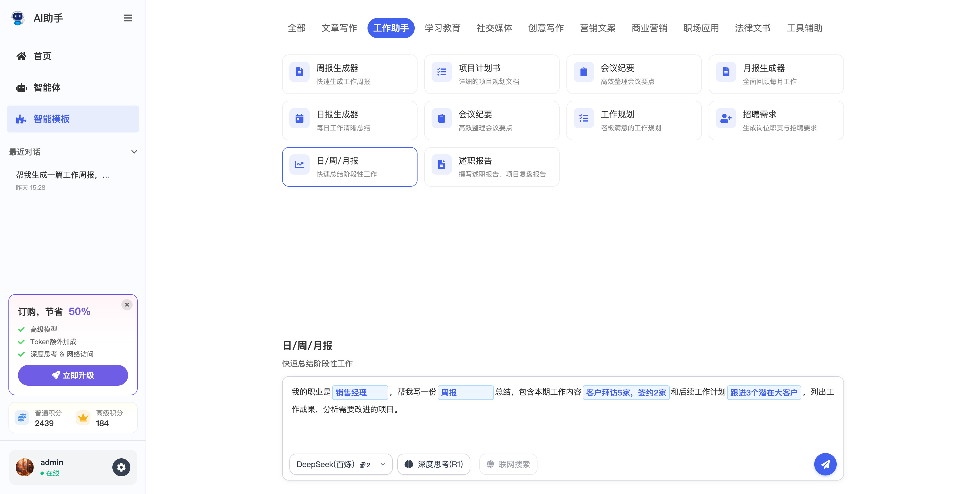Select the 职场应用 category tab
The image size is (980, 494).
click(701, 28)
